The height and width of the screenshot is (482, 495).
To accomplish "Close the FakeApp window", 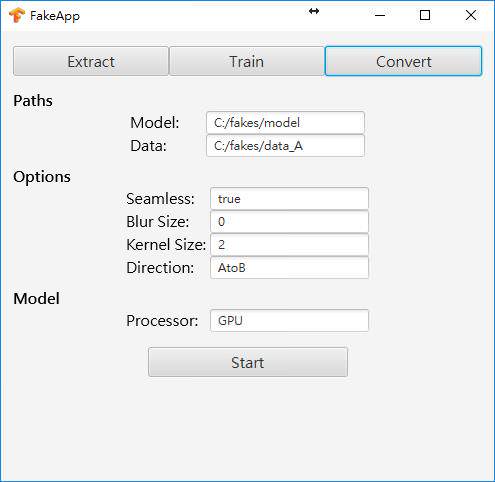I will click(471, 15).
